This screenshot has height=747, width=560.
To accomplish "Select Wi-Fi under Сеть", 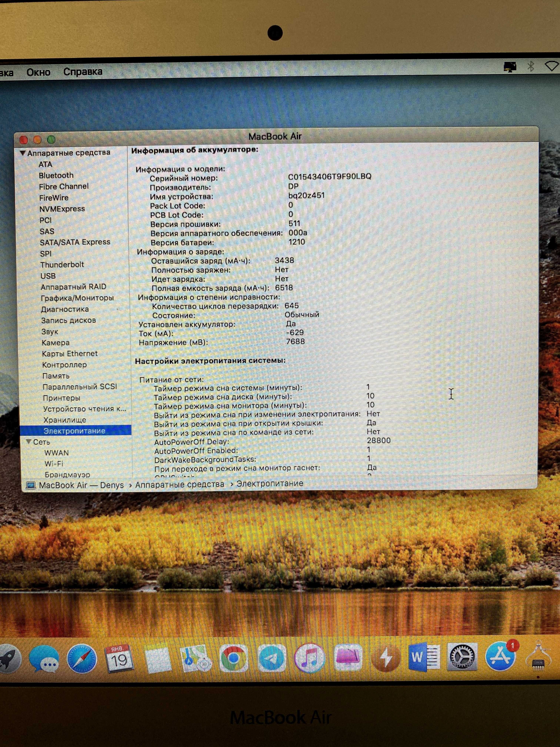I will (54, 464).
